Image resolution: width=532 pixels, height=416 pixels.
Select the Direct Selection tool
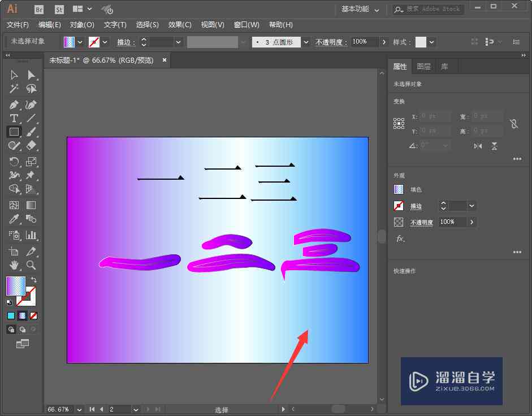pyautogui.click(x=31, y=75)
